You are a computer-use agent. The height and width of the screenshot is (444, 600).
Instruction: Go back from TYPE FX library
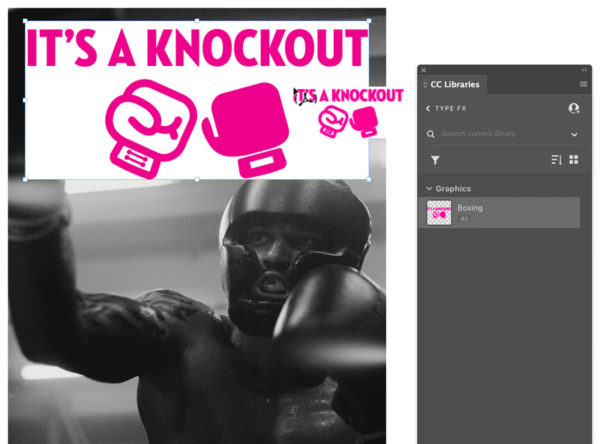point(428,109)
